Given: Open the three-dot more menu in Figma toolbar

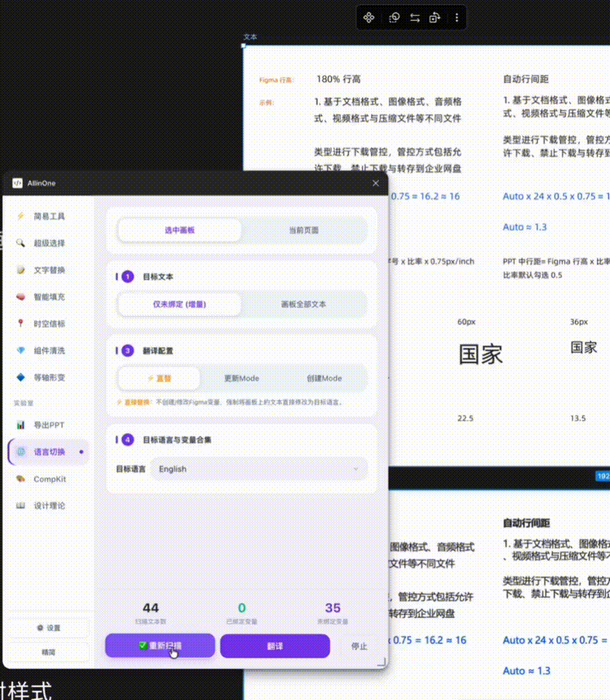Looking at the screenshot, I should 456,18.
